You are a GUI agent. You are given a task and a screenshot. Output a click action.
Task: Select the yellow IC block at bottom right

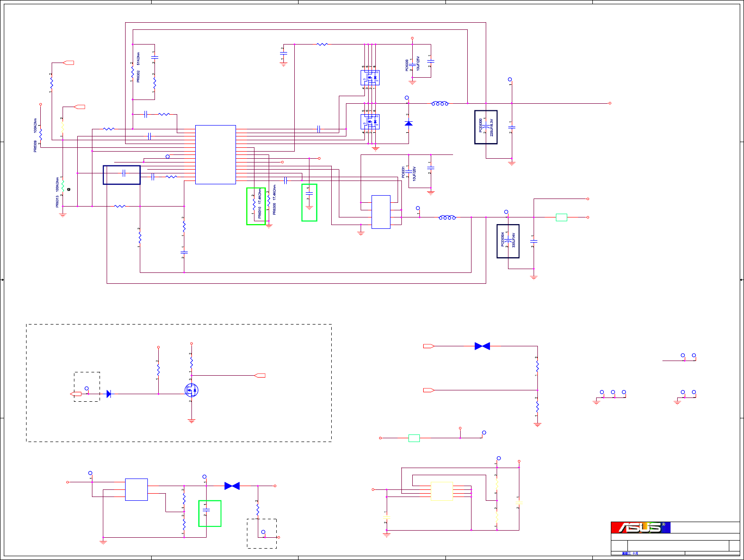[442, 491]
